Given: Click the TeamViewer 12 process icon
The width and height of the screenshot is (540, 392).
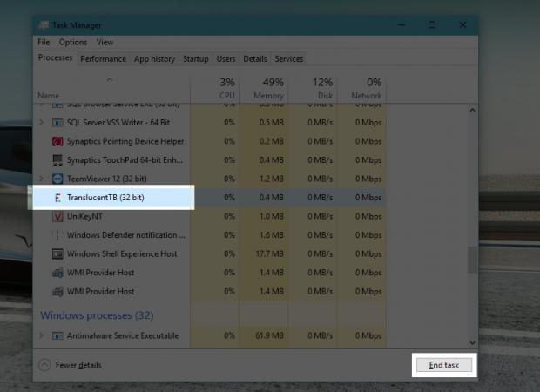Looking at the screenshot, I should 58,179.
